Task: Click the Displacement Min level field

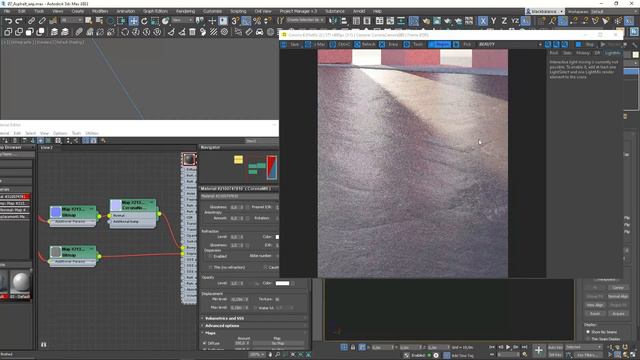Action: [237, 299]
